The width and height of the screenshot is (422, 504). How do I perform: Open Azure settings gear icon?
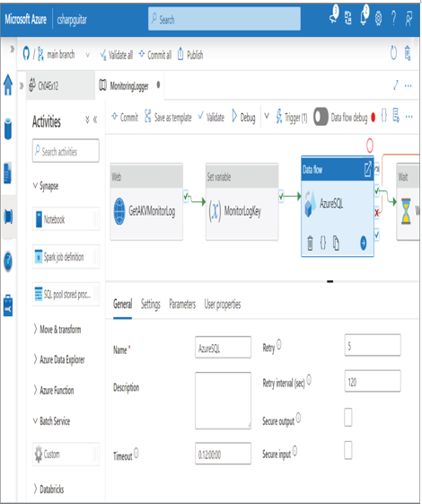tap(378, 18)
